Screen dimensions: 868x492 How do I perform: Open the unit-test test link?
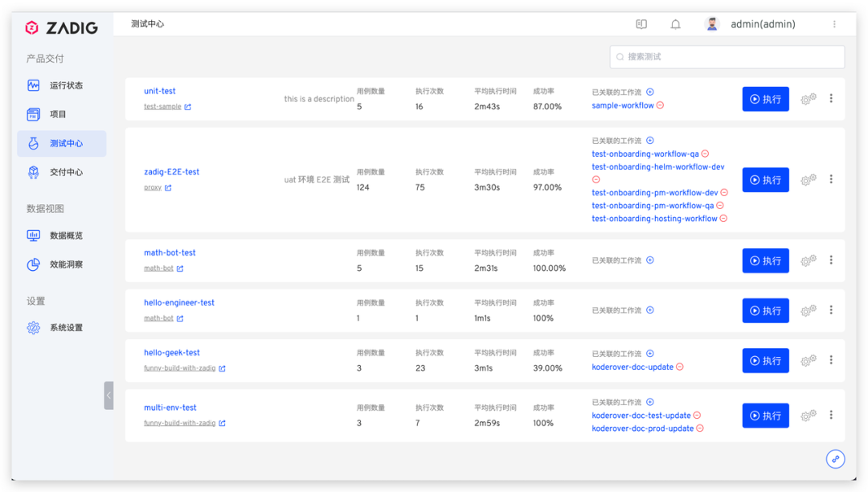tap(159, 91)
